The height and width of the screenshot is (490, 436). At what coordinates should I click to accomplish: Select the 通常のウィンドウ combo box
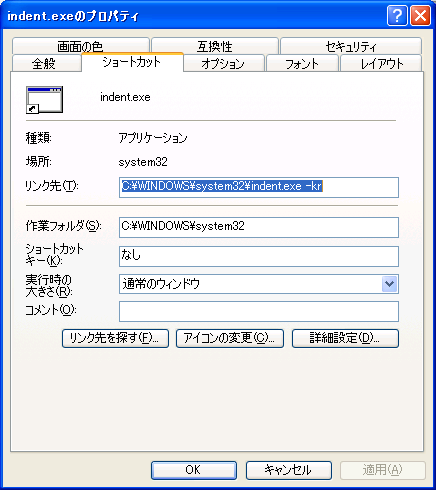[259, 284]
